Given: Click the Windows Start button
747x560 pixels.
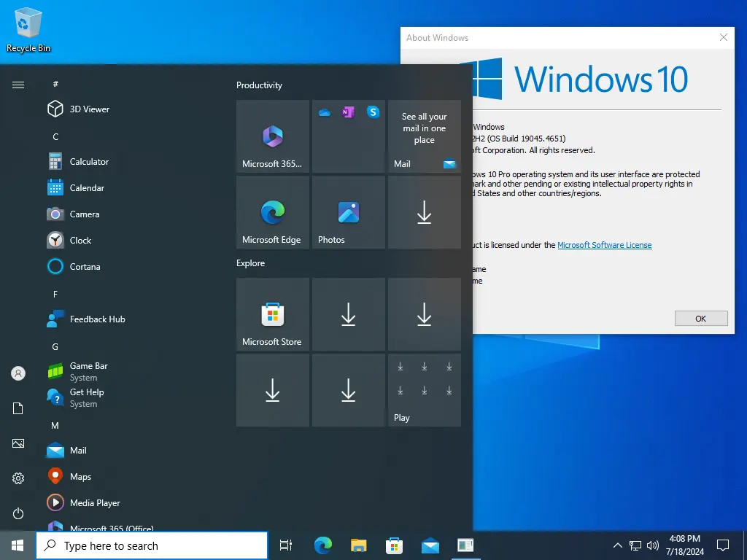Looking at the screenshot, I should (x=18, y=545).
